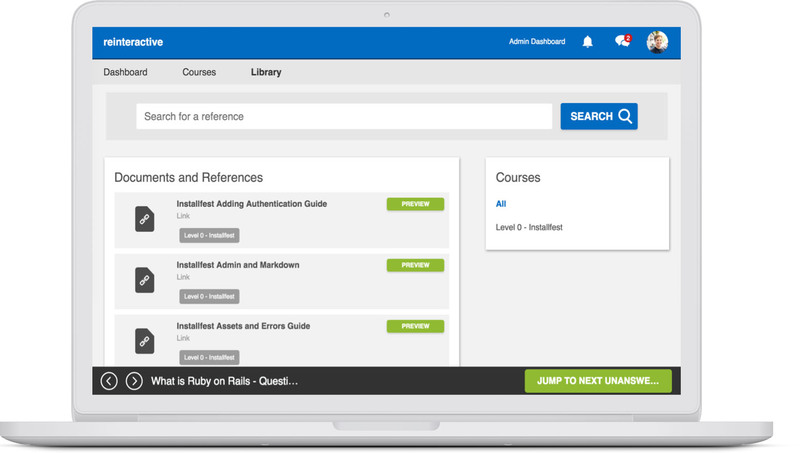Click the previous arrow in bottom bar
The width and height of the screenshot is (800, 453).
[109, 381]
